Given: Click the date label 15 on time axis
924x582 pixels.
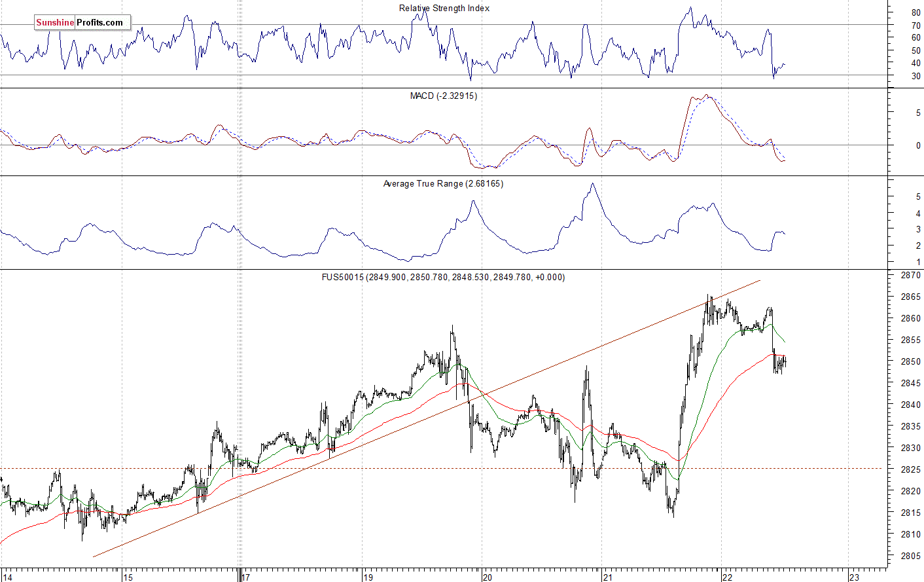Looking at the screenshot, I should coord(128,577).
